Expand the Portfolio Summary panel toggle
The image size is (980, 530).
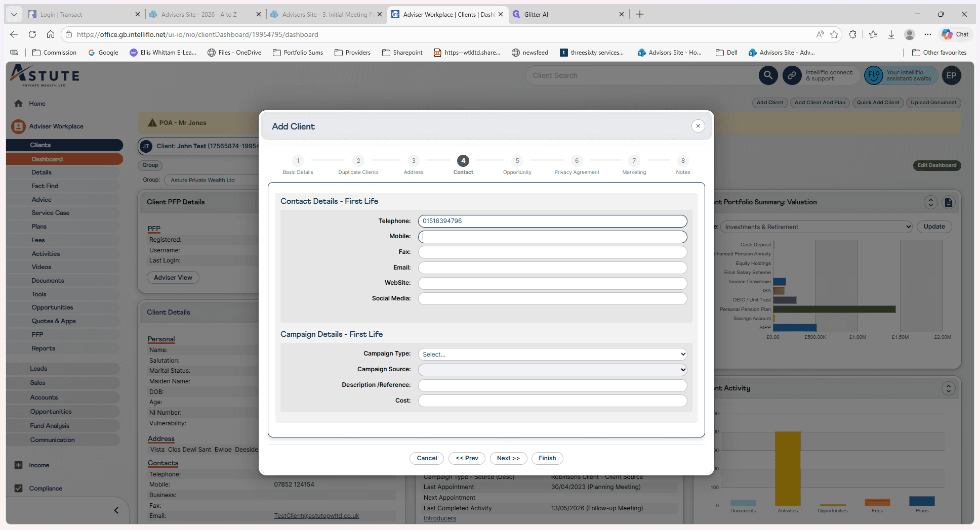point(931,202)
